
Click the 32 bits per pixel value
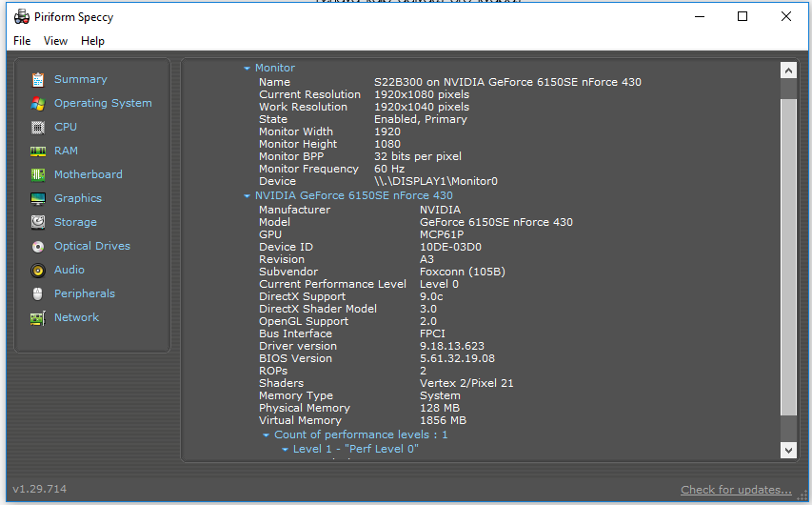[x=417, y=156]
